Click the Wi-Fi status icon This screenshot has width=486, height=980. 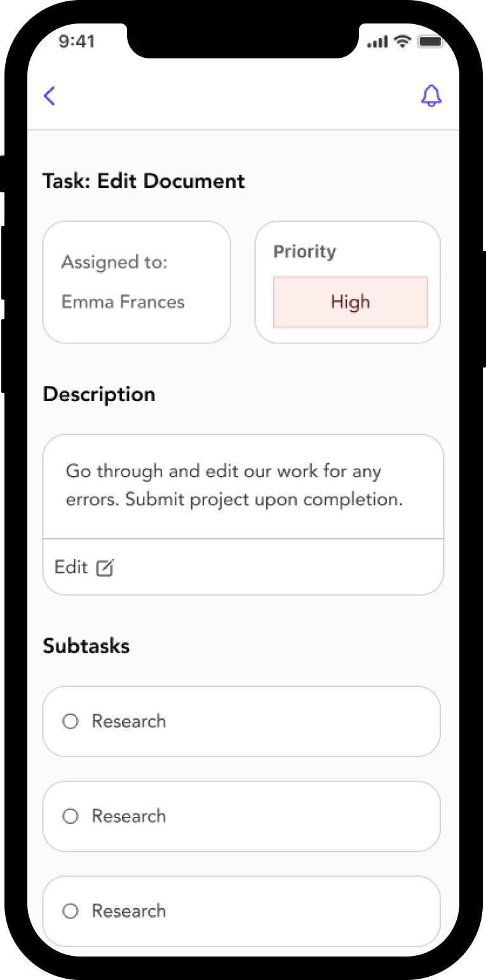pyautogui.click(x=402, y=42)
